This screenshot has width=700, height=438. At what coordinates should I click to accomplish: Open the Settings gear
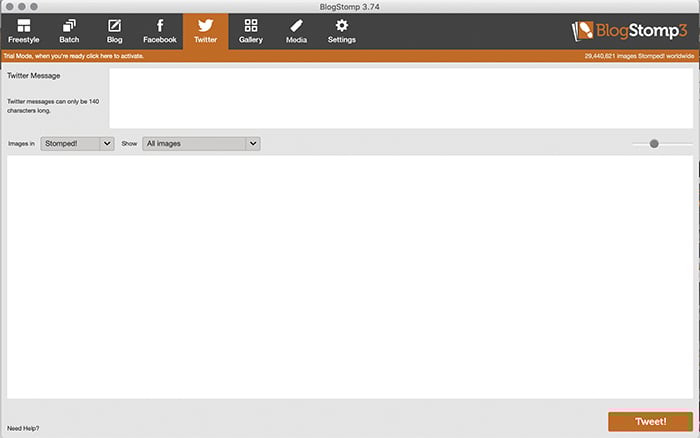pos(342,31)
